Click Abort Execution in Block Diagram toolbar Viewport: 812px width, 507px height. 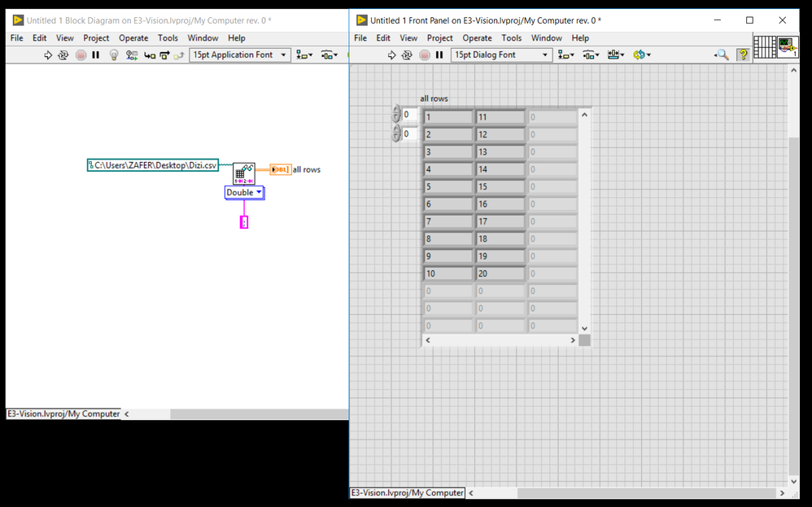click(x=81, y=55)
